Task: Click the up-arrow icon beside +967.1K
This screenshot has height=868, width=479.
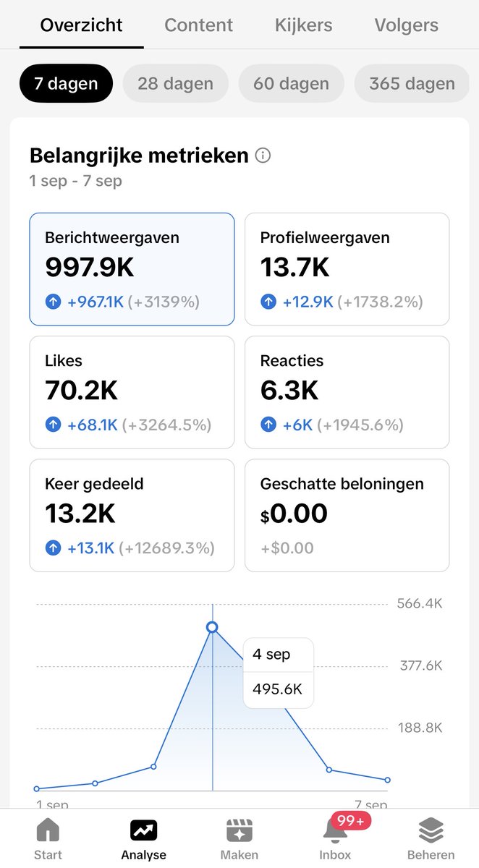Action: click(53, 302)
